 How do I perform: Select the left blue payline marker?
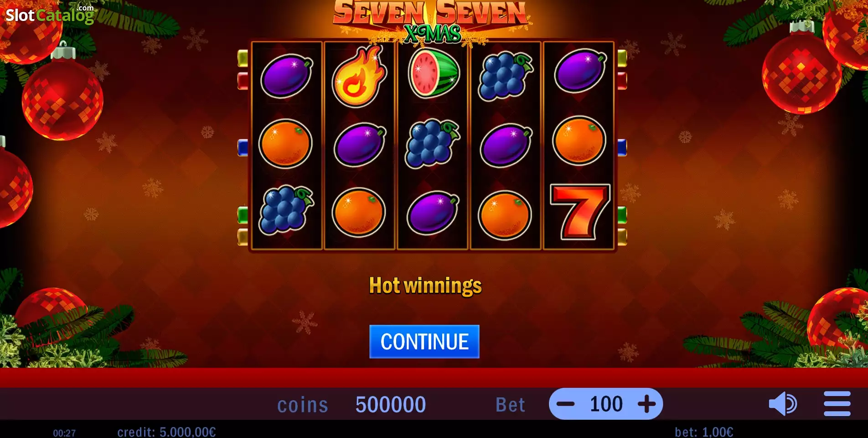pos(243,148)
